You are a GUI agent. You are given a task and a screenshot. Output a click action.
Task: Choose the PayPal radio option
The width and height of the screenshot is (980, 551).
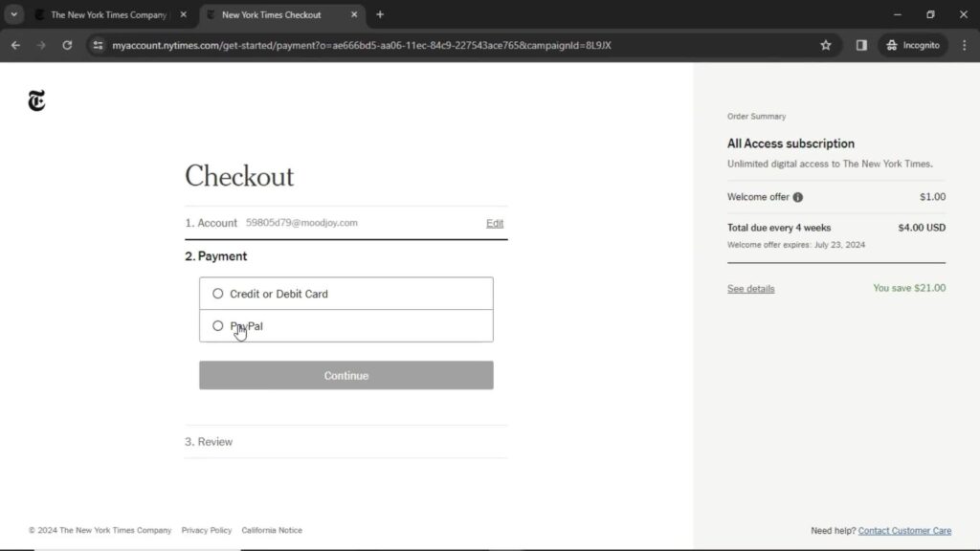(217, 326)
